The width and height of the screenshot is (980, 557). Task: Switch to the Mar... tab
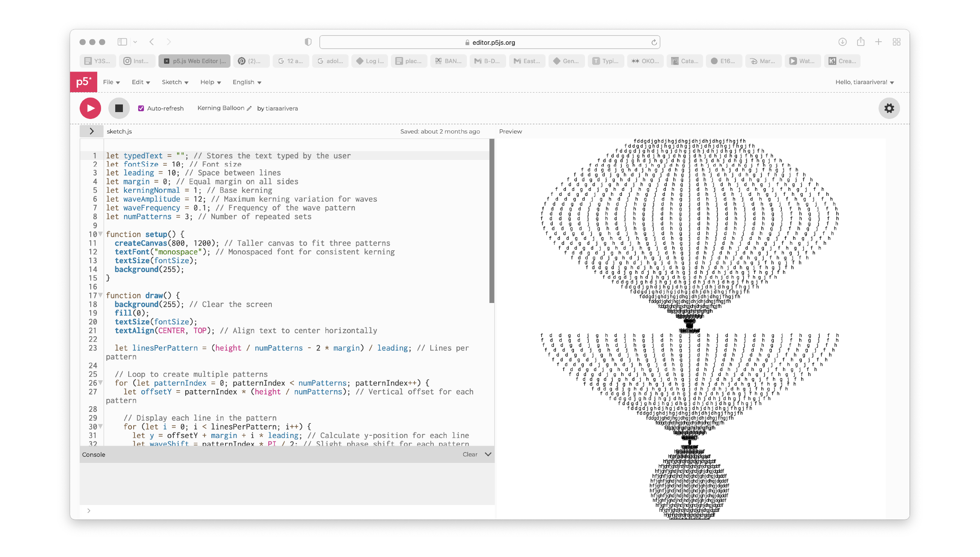coord(764,61)
